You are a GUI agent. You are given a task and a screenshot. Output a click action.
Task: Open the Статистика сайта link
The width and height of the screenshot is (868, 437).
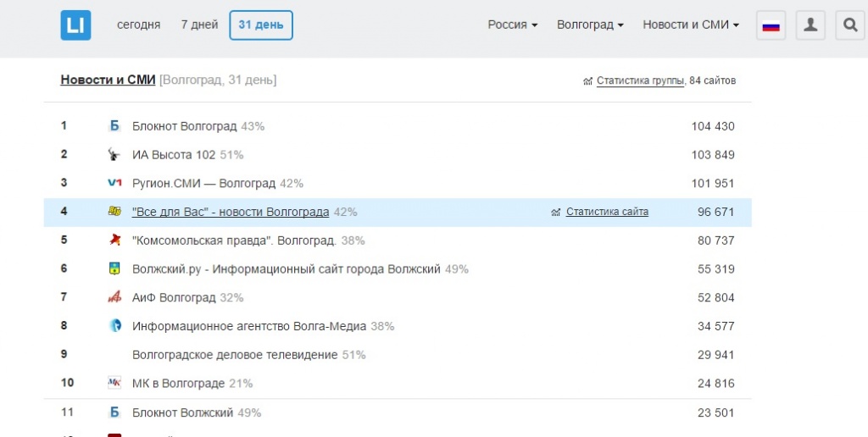coord(607,212)
